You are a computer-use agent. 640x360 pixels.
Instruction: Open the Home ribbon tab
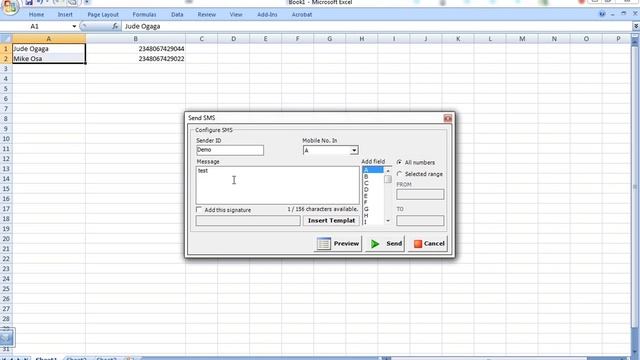click(x=36, y=15)
